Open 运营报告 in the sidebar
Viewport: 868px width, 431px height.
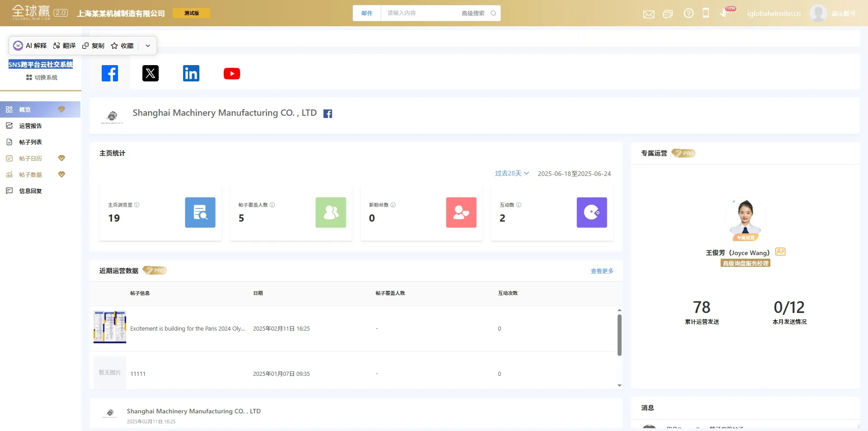pyautogui.click(x=30, y=126)
